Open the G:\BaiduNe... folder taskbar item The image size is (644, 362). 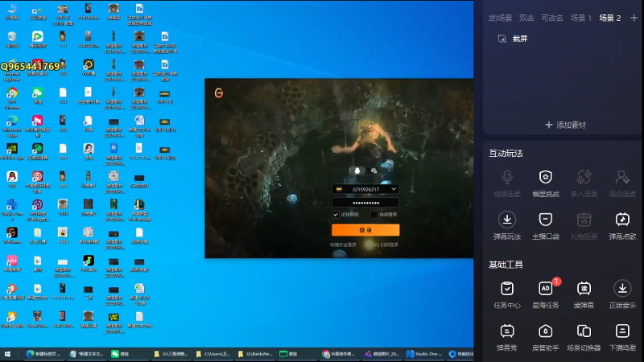pyautogui.click(x=255, y=354)
